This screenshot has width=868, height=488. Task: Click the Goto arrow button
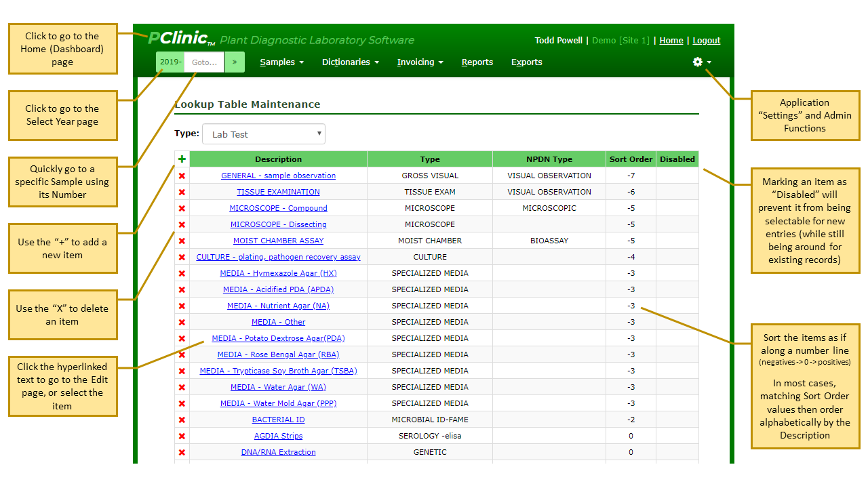[235, 62]
